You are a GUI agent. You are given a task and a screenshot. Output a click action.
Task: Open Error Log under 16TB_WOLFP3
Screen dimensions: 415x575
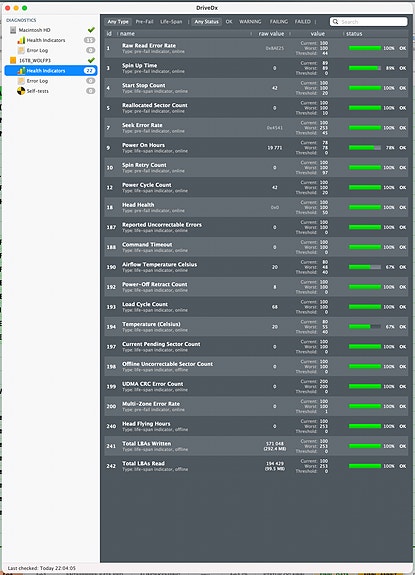pos(37,81)
